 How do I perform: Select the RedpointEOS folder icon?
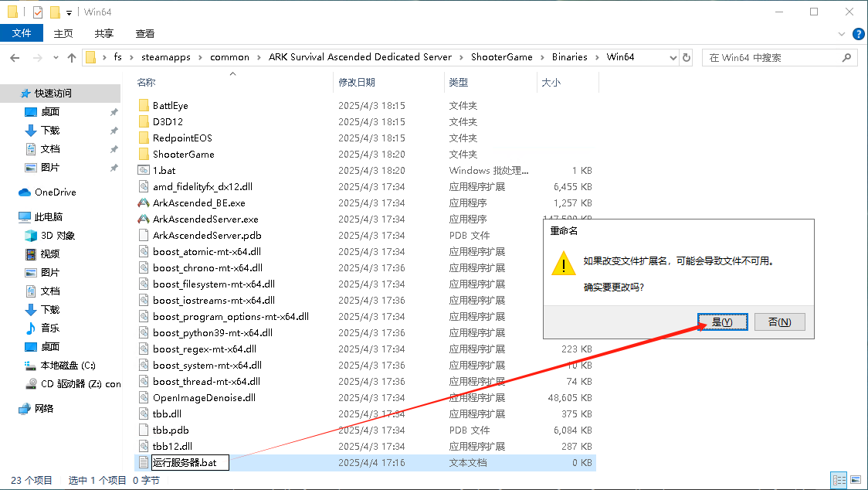(x=144, y=138)
